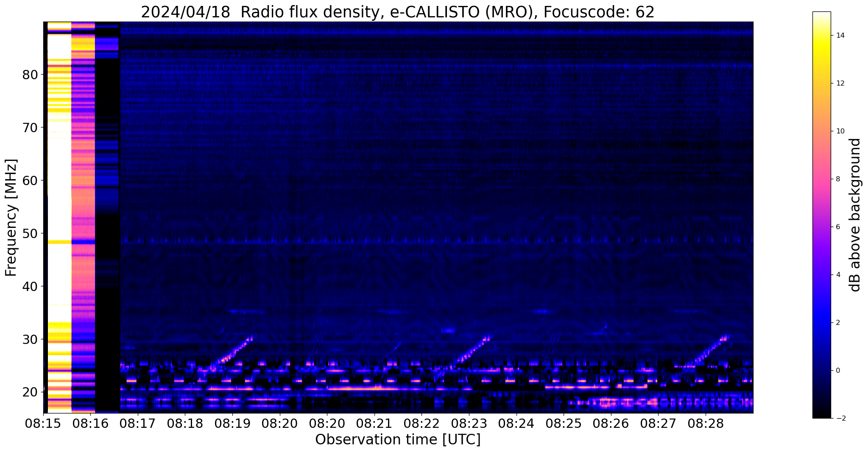Select the 08:24 time tick label

(x=516, y=424)
